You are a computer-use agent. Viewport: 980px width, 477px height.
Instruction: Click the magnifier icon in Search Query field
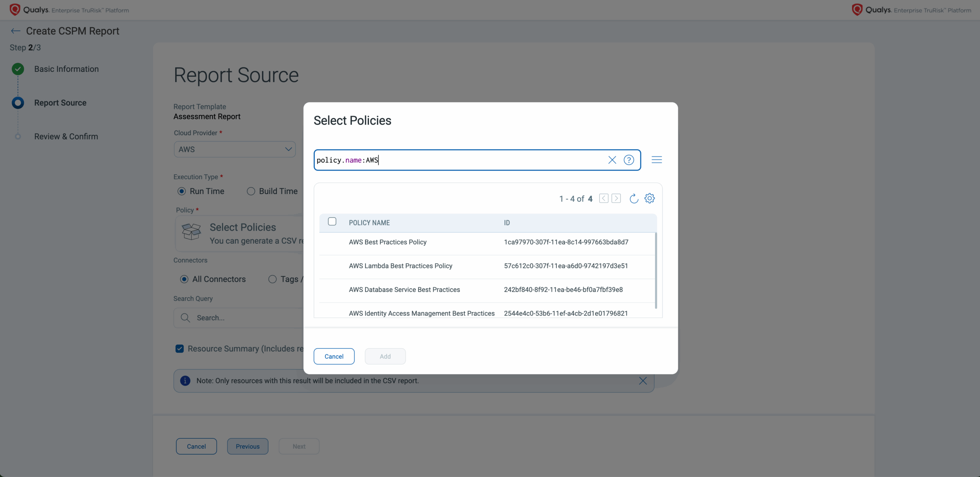pyautogui.click(x=185, y=318)
